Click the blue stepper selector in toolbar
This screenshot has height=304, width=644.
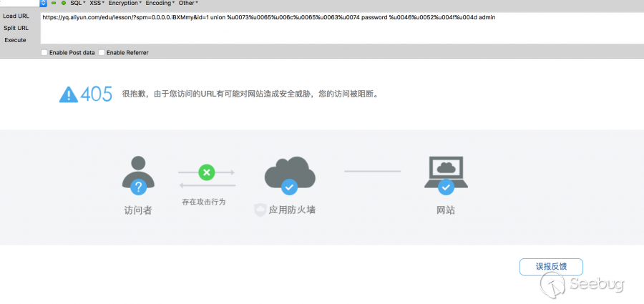[x=44, y=3]
